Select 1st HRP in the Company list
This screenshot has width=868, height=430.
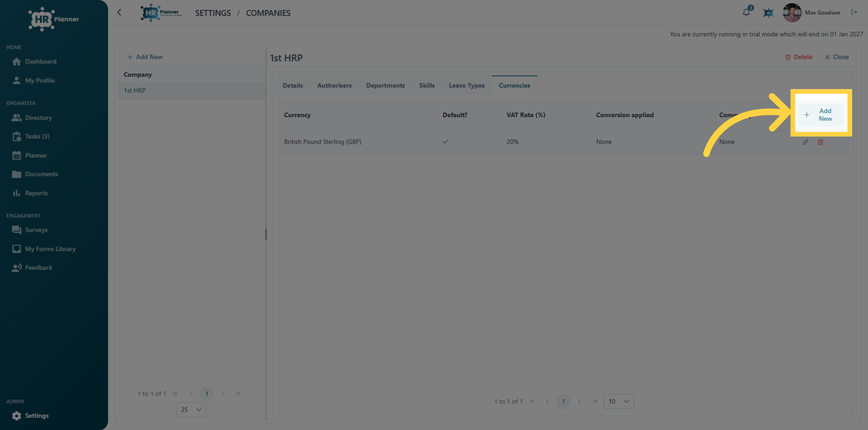[192, 90]
